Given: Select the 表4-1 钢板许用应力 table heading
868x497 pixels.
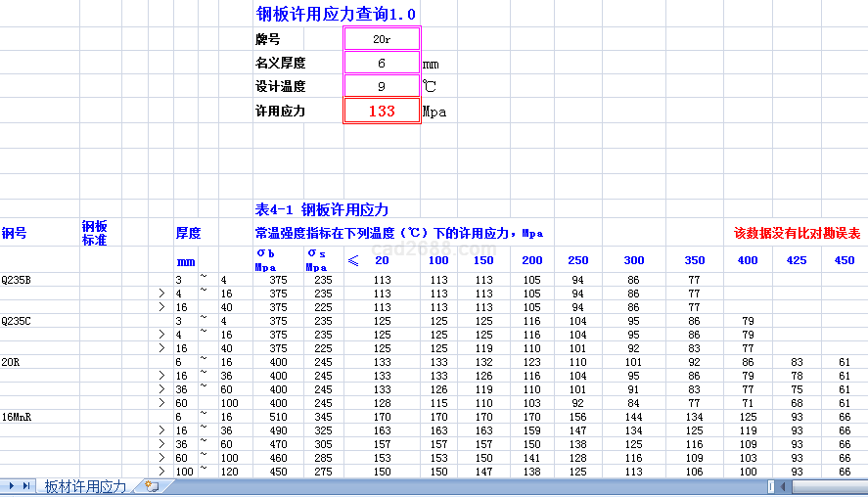Looking at the screenshot, I should pyautogui.click(x=322, y=209).
